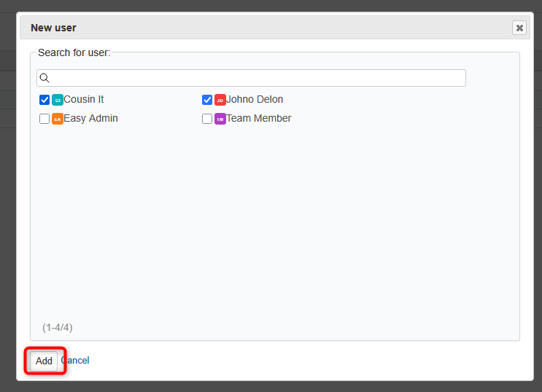Tick the Team Member checkbox
Viewport: 542px width, 392px height.
click(207, 119)
